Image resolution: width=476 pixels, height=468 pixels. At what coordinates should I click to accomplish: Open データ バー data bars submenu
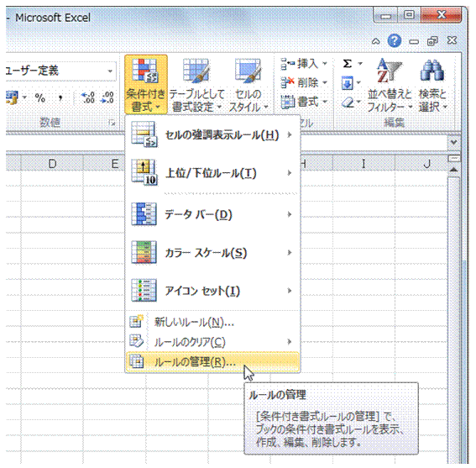click(x=212, y=215)
